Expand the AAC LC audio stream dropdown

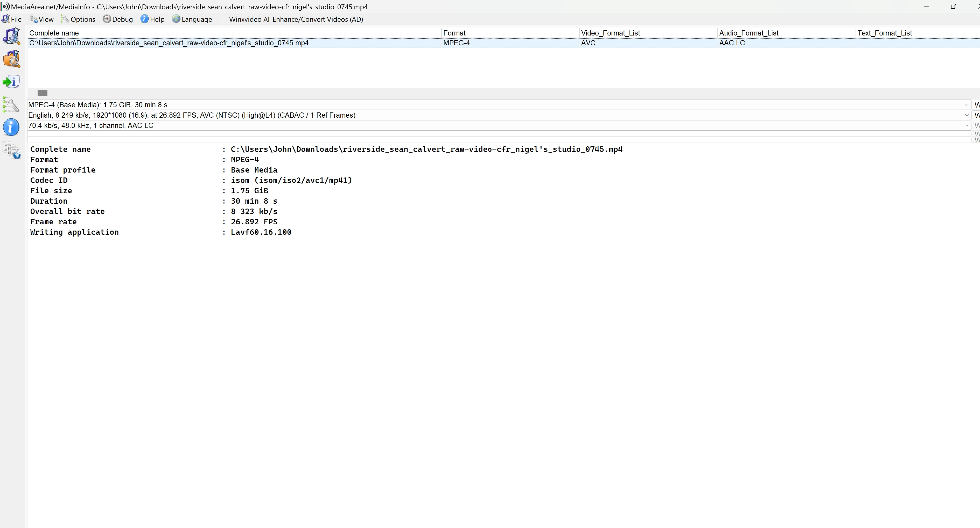[966, 125]
